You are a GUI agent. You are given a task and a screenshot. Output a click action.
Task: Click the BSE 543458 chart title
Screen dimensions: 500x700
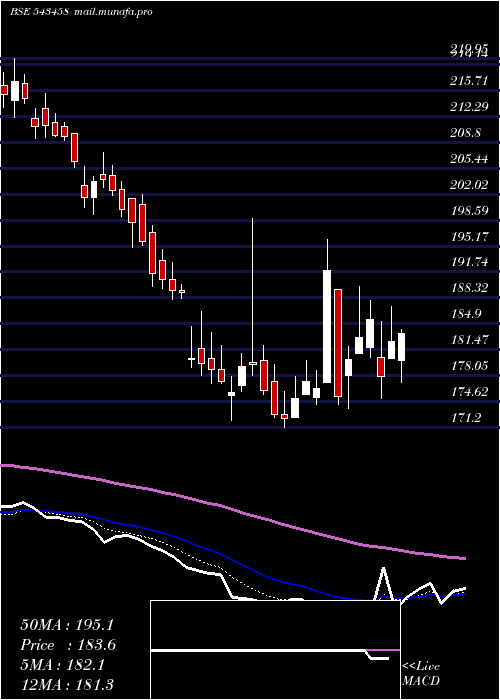[39, 12]
